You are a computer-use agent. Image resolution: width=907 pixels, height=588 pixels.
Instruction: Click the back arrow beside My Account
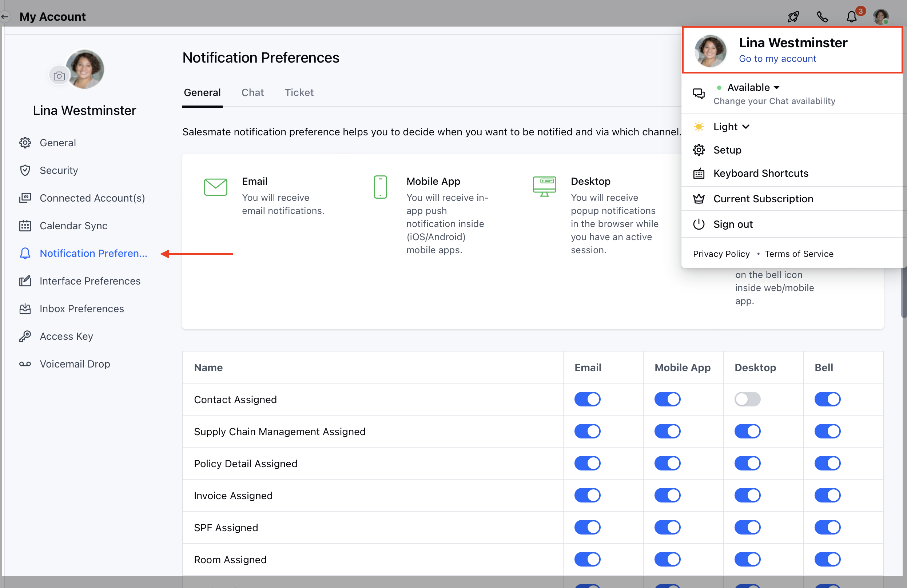[5, 17]
